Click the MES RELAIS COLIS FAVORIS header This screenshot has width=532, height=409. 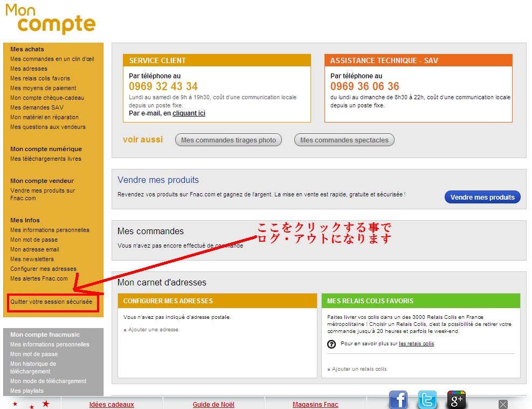pyautogui.click(x=421, y=301)
